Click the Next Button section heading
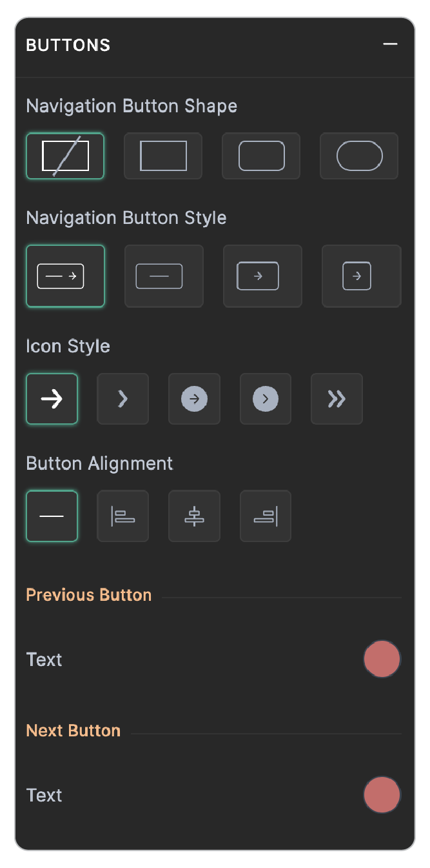 click(x=73, y=730)
